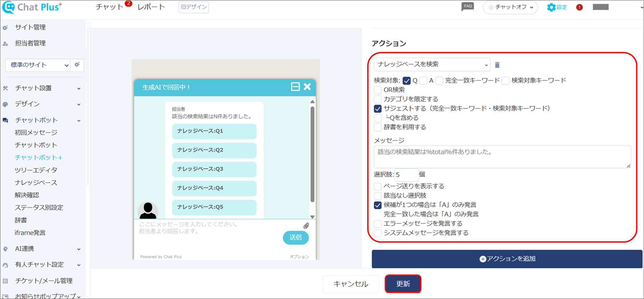Toggle the OR検索 checkbox

(x=378, y=90)
